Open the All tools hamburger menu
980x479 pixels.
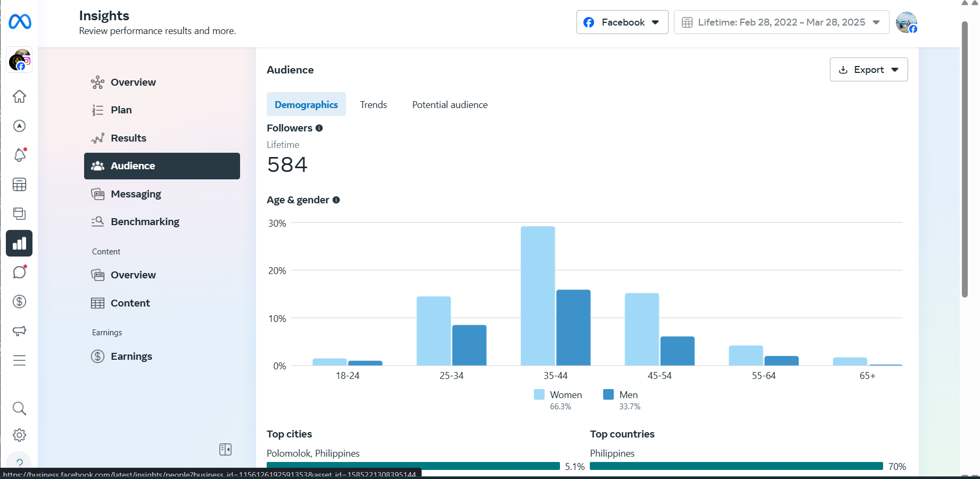19,360
